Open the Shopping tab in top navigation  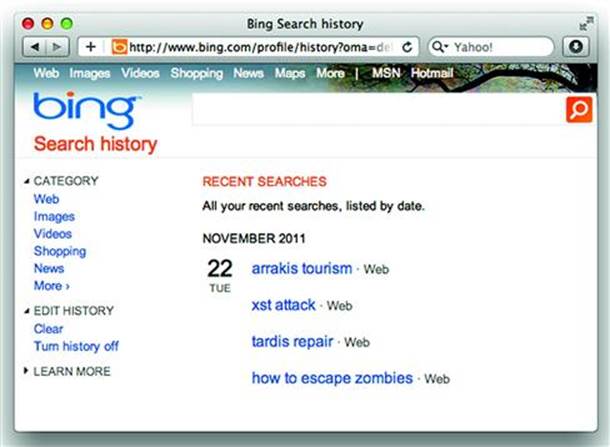tap(197, 73)
